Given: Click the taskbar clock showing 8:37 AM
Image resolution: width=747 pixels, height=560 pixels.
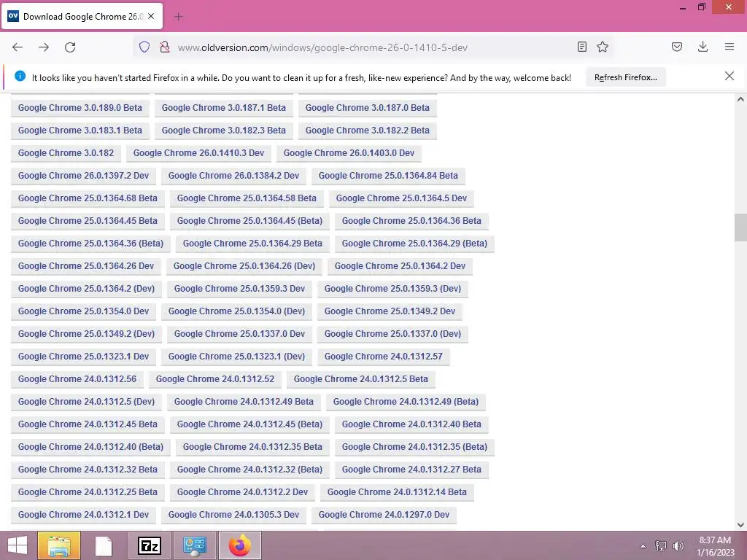Looking at the screenshot, I should 715,546.
